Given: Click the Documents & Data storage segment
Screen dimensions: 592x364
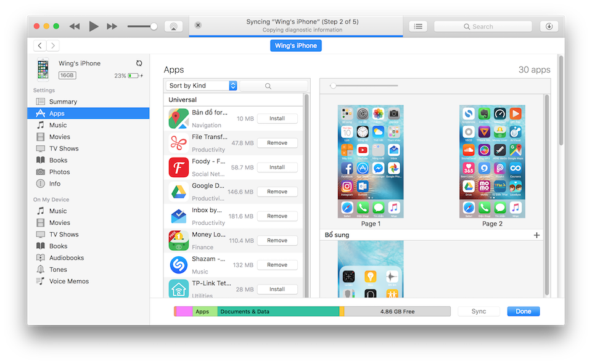Looking at the screenshot, I should click(278, 312).
